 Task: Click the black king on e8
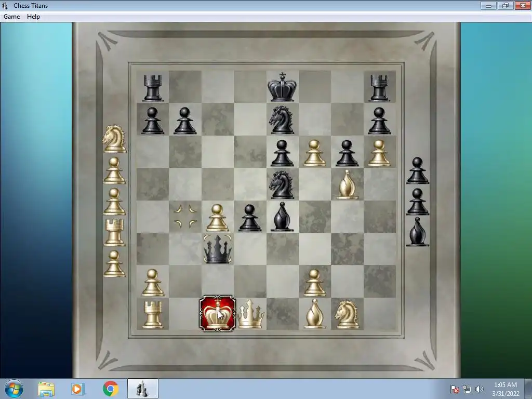pos(282,87)
